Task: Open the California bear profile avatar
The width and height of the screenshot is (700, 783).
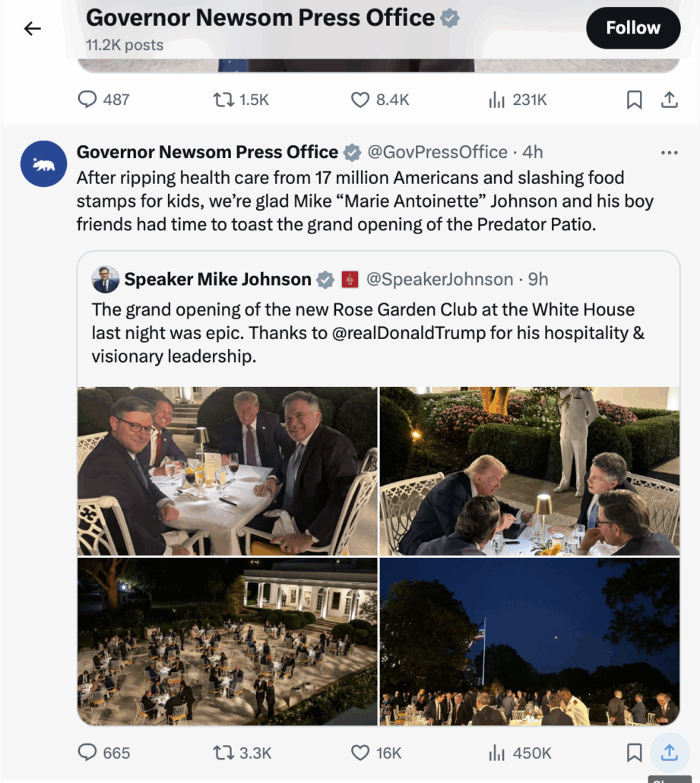Action: pos(44,163)
